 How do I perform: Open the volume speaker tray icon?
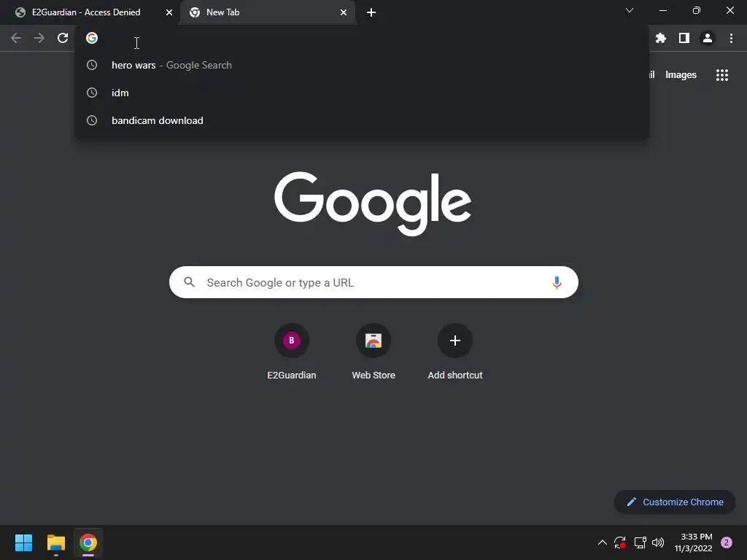(658, 542)
